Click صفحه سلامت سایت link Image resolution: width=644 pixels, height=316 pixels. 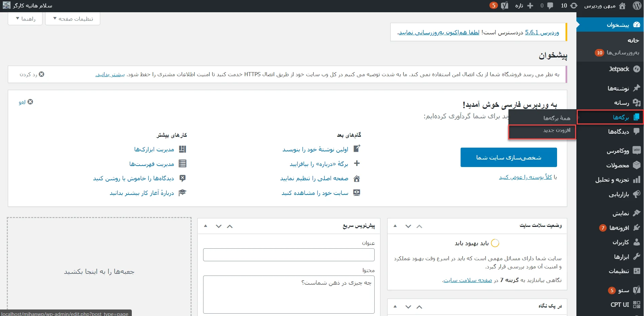(x=468, y=280)
